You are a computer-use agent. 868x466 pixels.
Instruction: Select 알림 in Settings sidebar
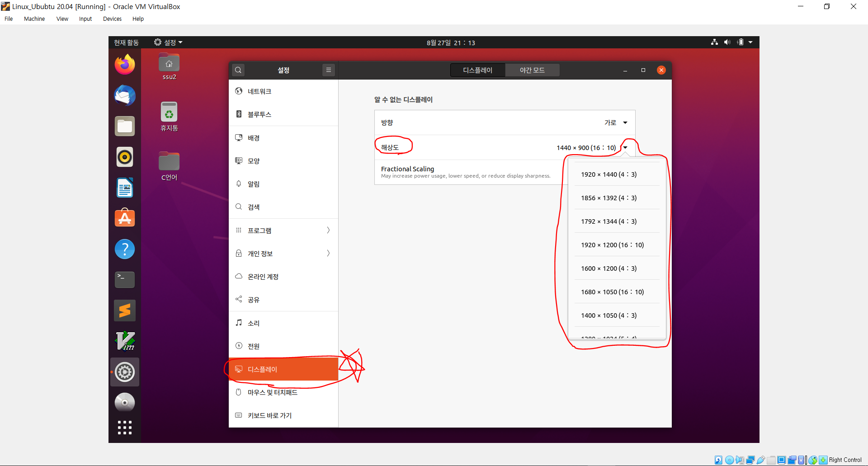coord(283,184)
